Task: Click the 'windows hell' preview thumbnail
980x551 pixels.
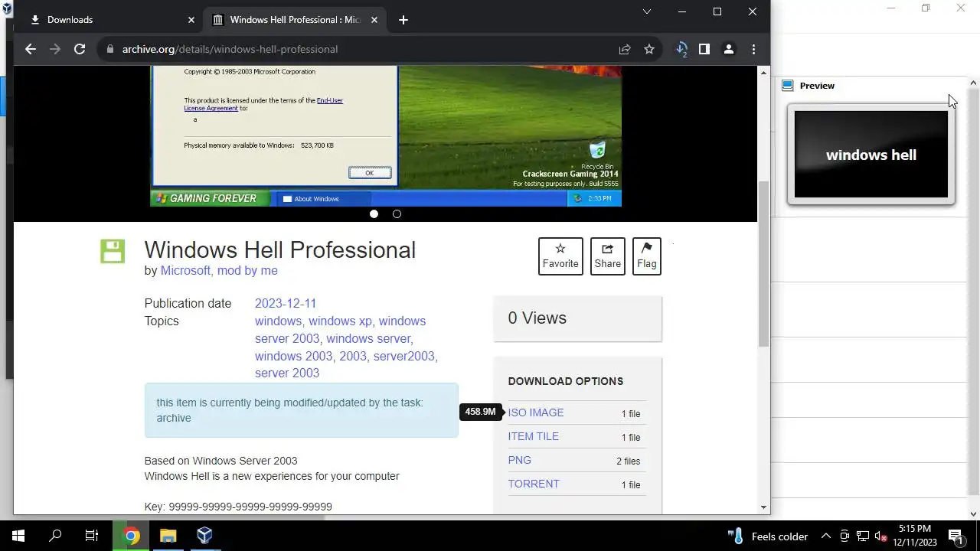Action: [x=871, y=155]
